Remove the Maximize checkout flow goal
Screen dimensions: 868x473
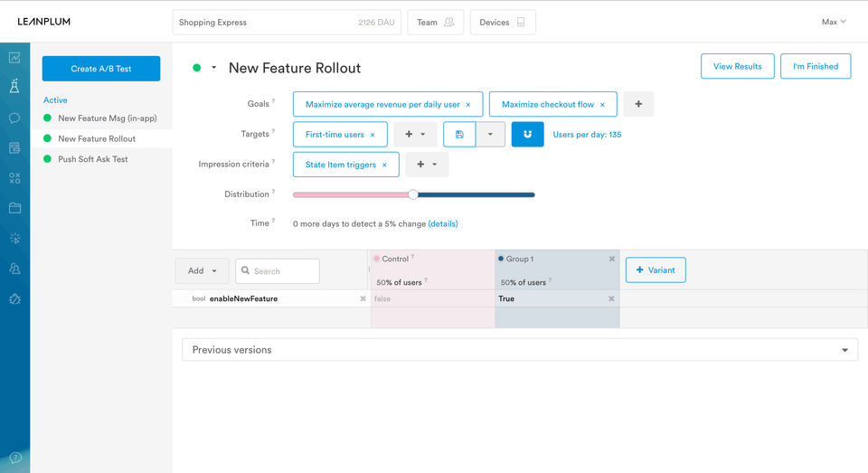[602, 105]
